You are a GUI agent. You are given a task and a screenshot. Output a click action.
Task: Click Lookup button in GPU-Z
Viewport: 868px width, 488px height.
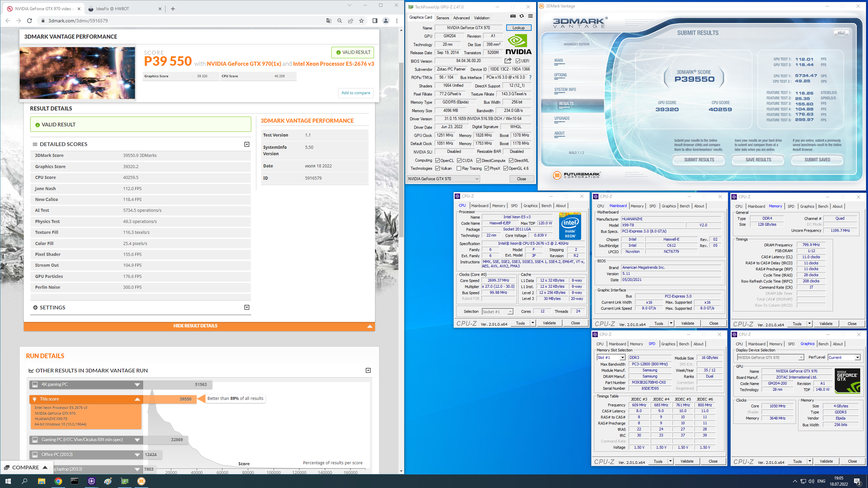518,28
